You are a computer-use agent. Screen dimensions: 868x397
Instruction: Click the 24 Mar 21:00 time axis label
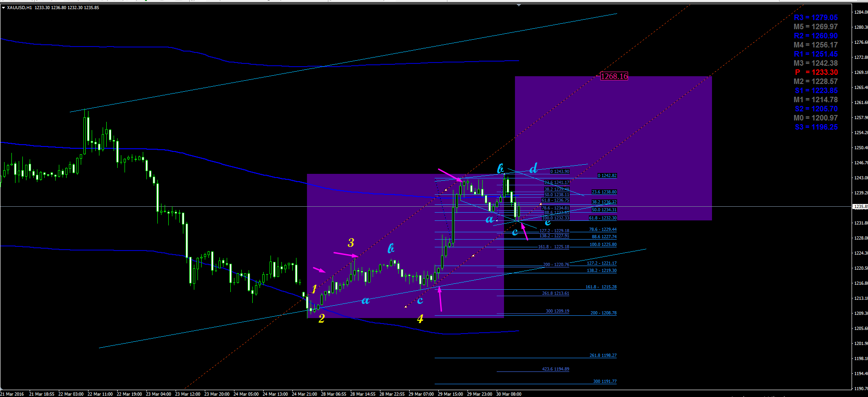click(304, 394)
